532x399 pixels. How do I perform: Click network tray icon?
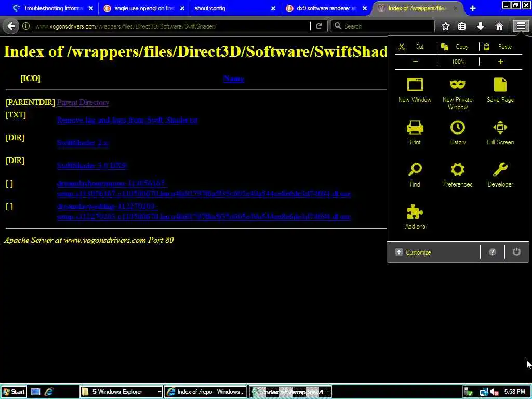(x=484, y=392)
